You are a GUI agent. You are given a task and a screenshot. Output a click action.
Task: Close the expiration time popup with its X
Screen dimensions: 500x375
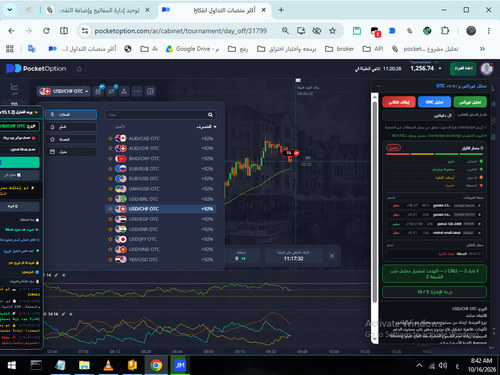[x=332, y=256]
